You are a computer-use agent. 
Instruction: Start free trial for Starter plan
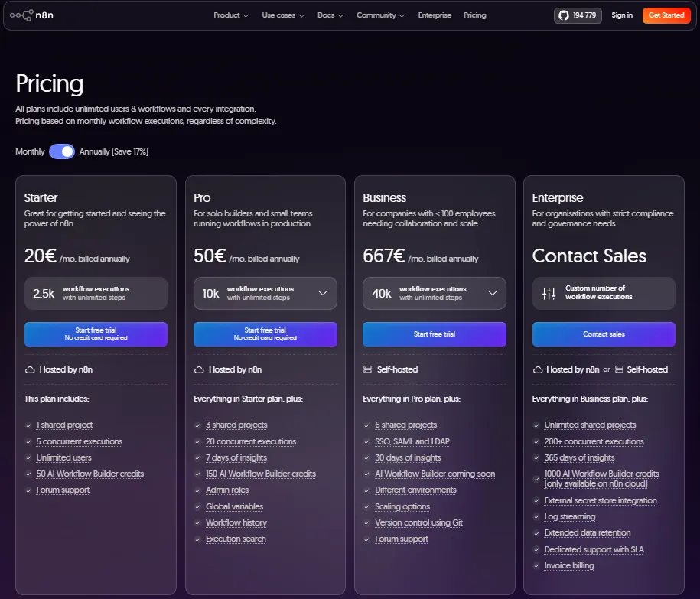[96, 334]
